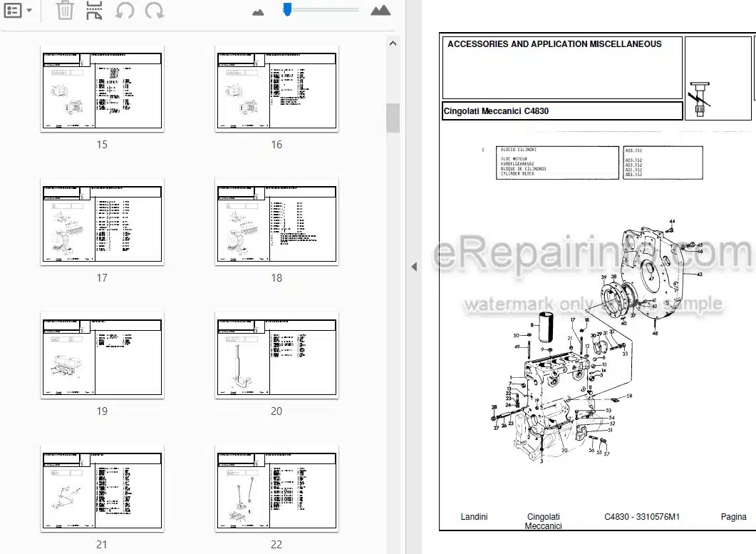Click the page number label 15
Screen dimensions: 756x554
coord(102,144)
